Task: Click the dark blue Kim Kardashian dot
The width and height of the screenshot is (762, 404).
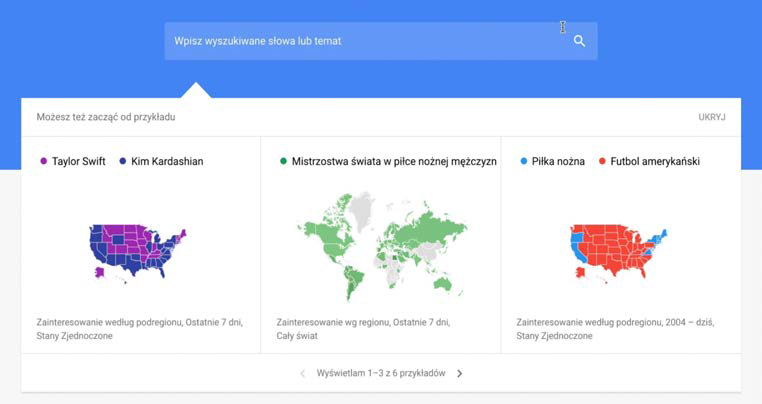Action: 122,161
